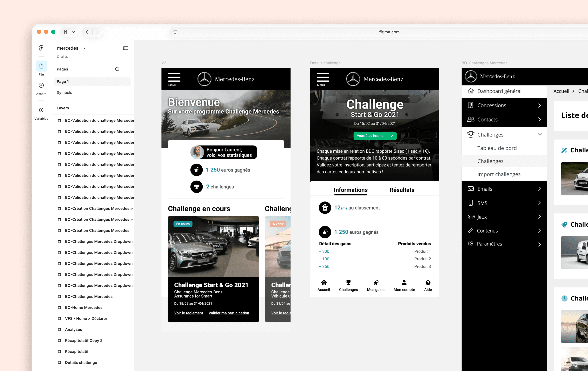The height and width of the screenshot is (371, 588).
Task: Add a new page with plus icon
Action: pos(127,69)
